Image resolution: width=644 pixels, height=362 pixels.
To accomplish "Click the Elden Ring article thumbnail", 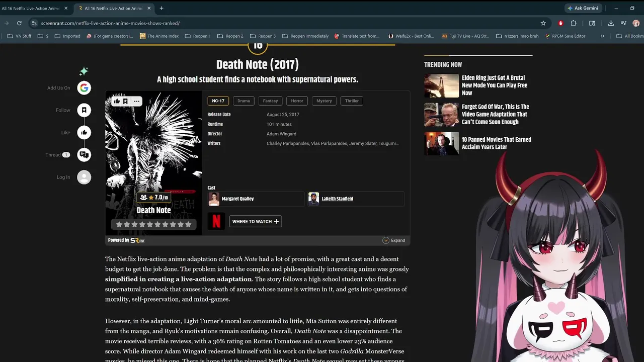I will click(442, 85).
